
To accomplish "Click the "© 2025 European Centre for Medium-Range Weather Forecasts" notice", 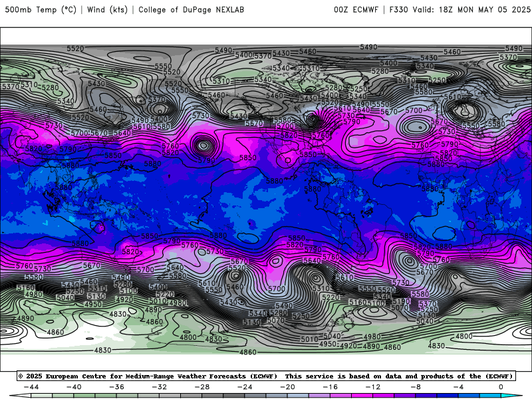I will point(148,376).
